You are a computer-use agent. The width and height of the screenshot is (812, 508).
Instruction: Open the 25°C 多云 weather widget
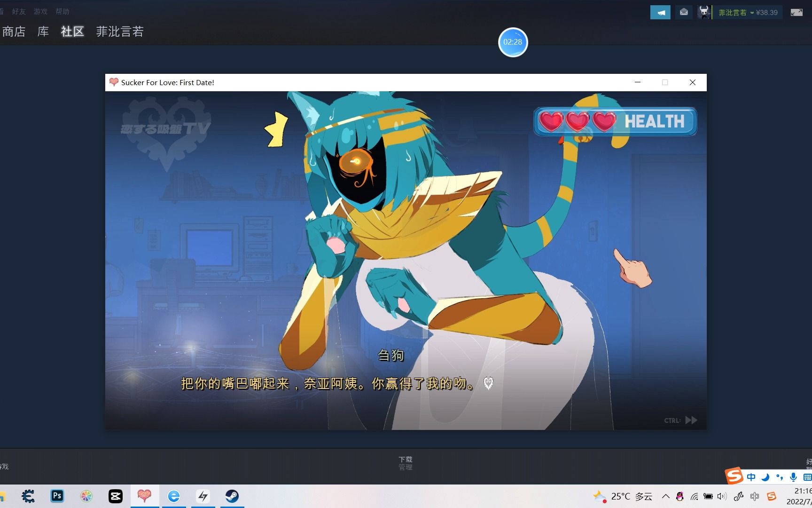623,496
